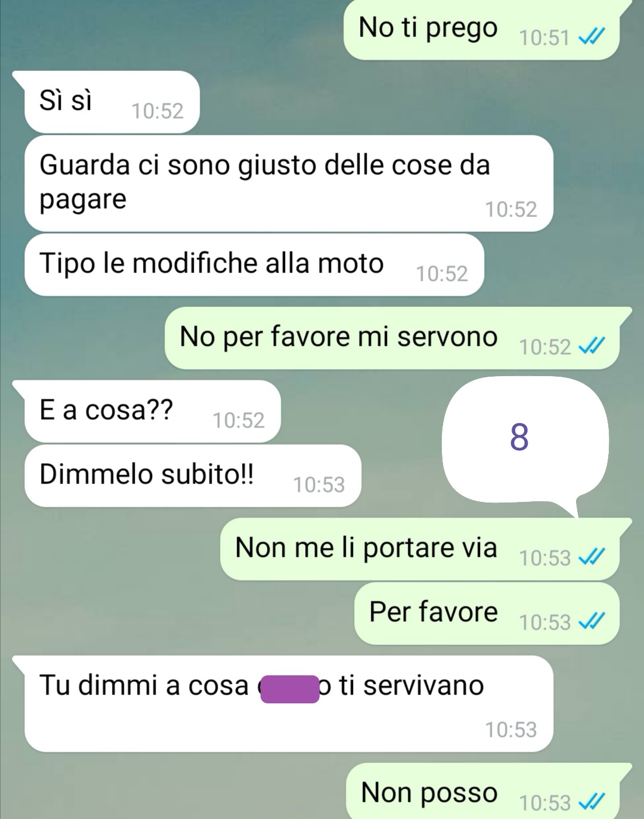Click the purple censor bar over the text
This screenshot has height=819, width=644.
(x=290, y=689)
